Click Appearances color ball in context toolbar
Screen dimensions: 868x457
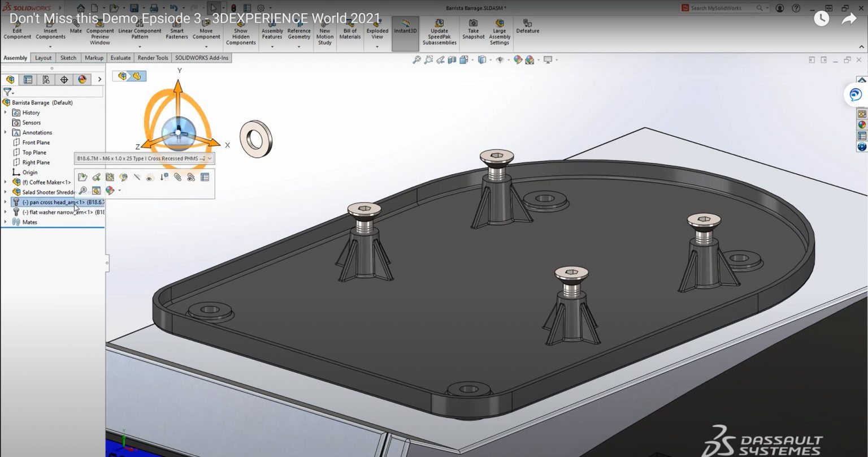[110, 191]
